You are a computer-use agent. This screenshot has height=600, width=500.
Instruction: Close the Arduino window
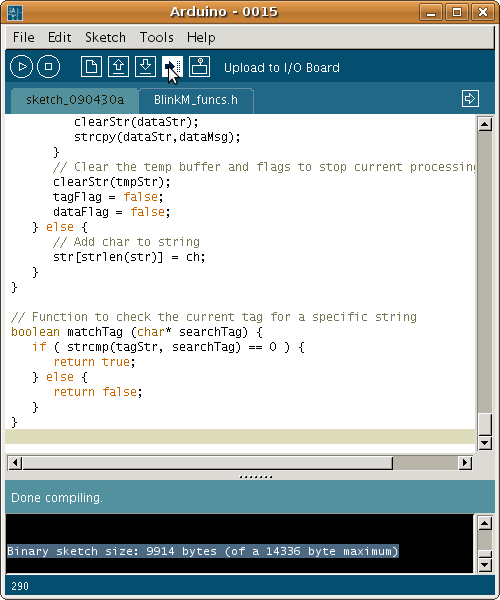tap(482, 12)
